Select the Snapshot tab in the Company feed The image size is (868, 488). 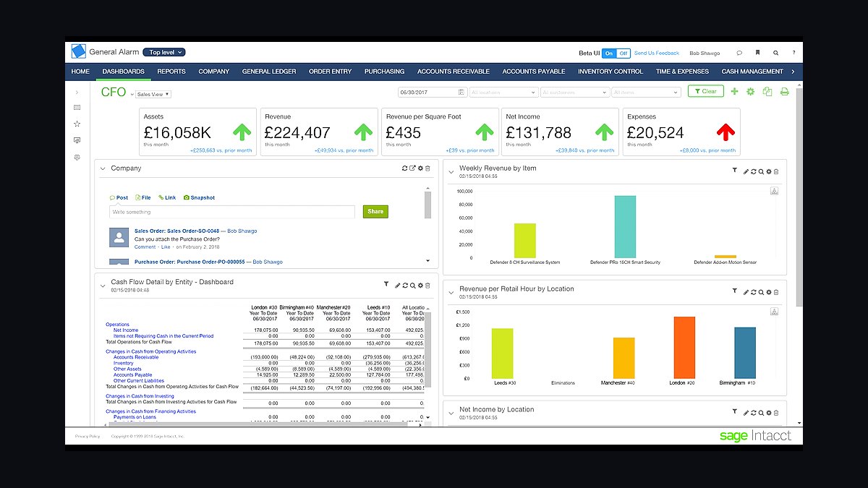tap(199, 197)
